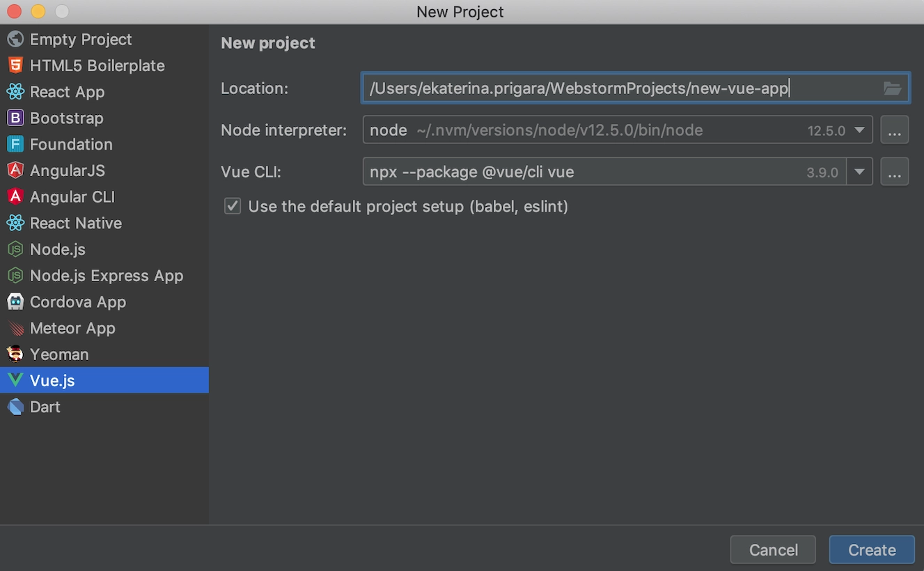Viewport: 924px width, 571px height.
Task: Toggle Use the default project setup checkbox
Action: 233,206
